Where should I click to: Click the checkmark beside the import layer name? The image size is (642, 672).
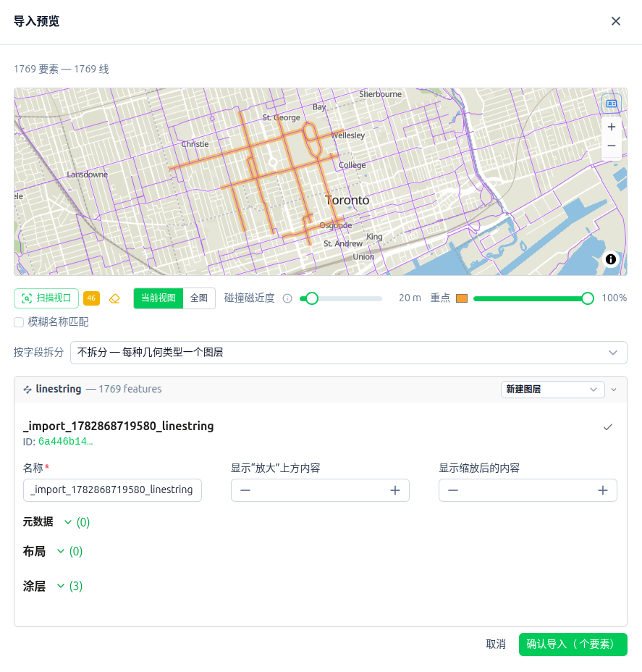608,427
